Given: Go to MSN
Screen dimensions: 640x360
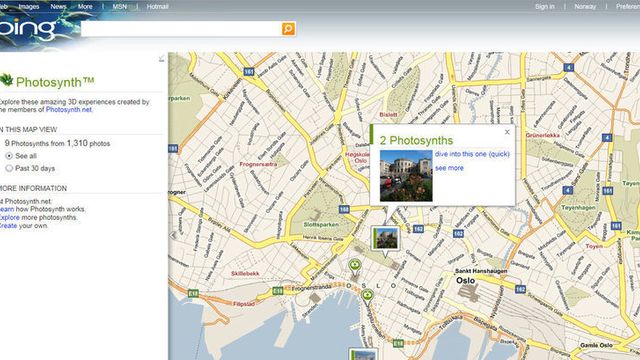Looking at the screenshot, I should tap(120, 7).
